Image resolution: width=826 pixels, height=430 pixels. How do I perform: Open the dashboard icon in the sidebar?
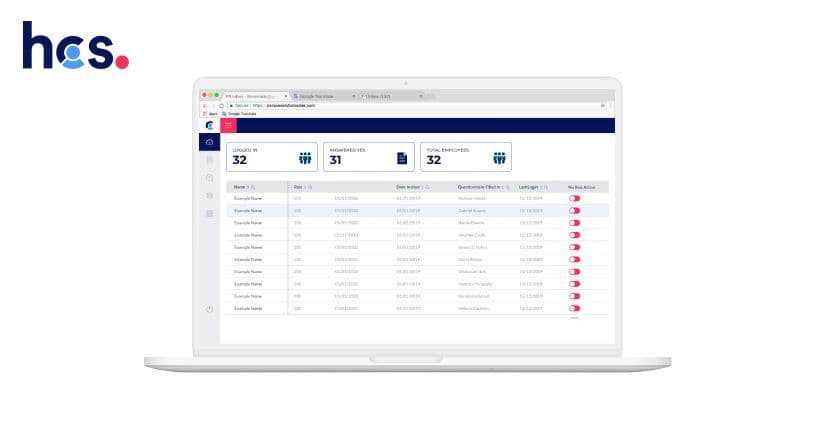coord(209,143)
